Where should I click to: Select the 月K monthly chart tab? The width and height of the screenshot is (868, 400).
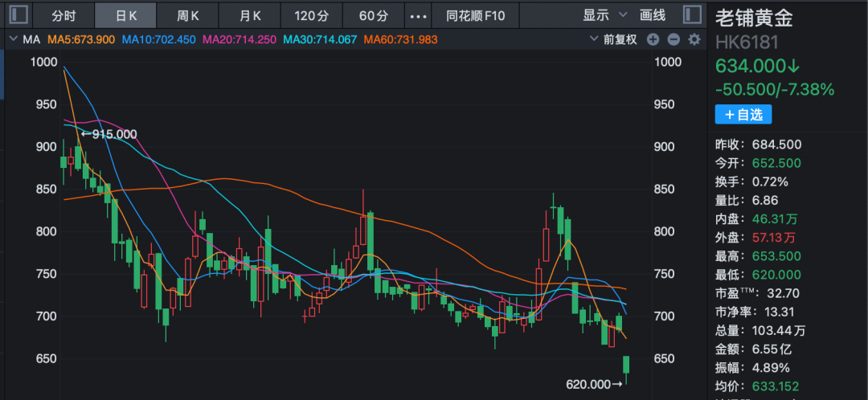[x=251, y=15]
